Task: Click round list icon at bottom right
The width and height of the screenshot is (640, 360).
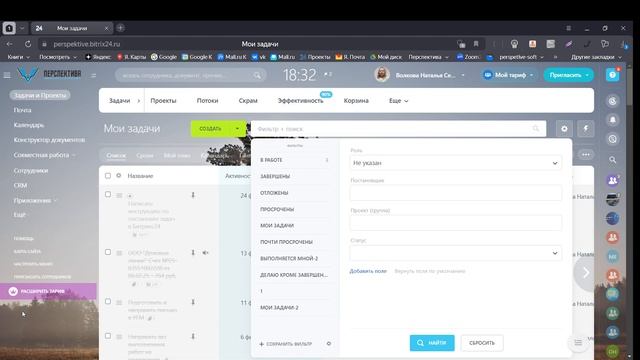Action: coord(578,343)
